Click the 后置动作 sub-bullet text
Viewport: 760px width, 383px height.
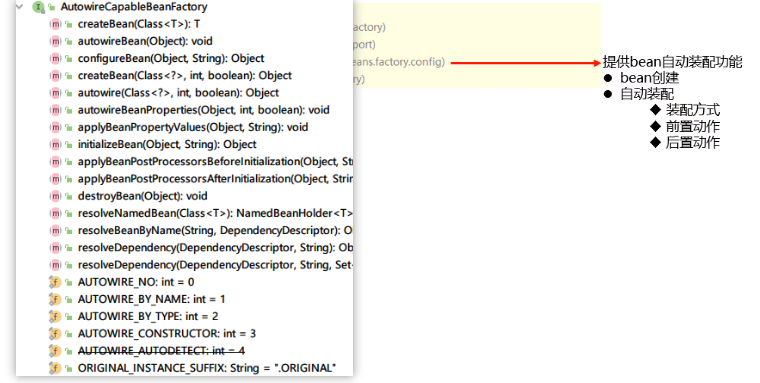coord(693,143)
